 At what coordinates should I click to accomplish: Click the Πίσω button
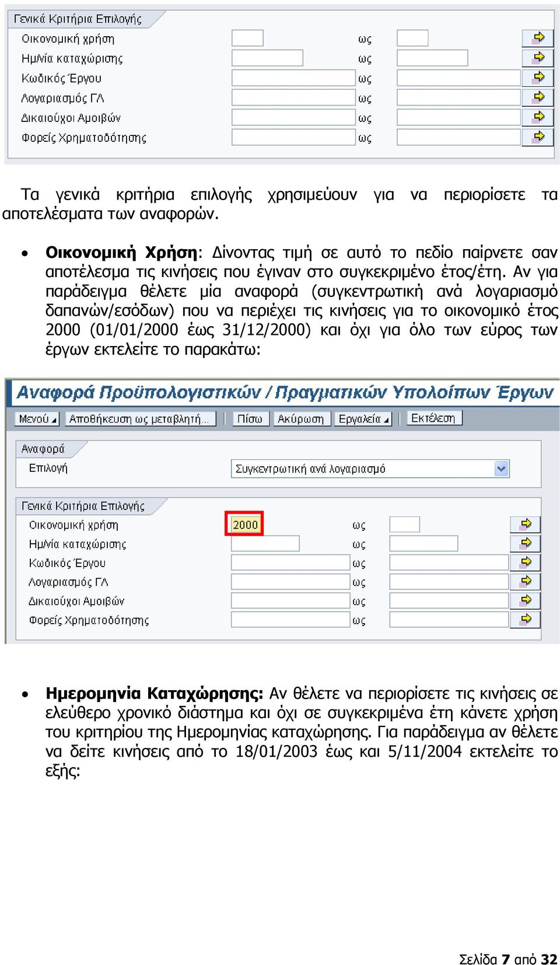[250, 419]
